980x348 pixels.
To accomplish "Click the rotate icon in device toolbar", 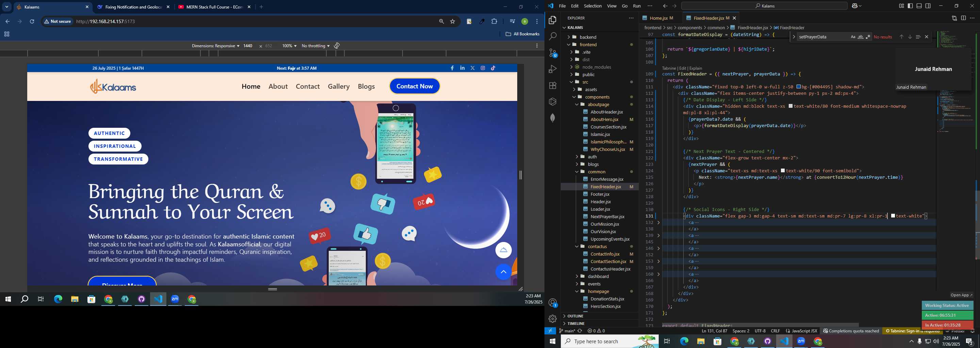I will click(x=337, y=46).
